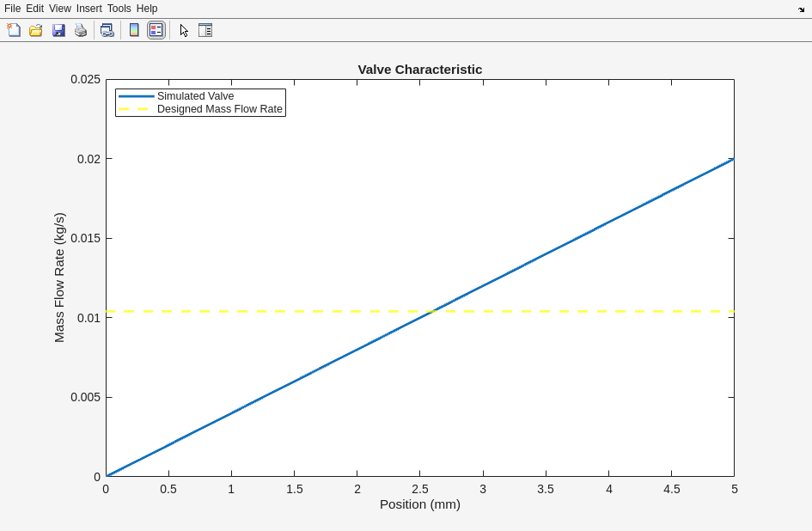812x531 pixels.
Task: Click the Mass Flow Rate (kg/s) axis label
Action: 59,278
